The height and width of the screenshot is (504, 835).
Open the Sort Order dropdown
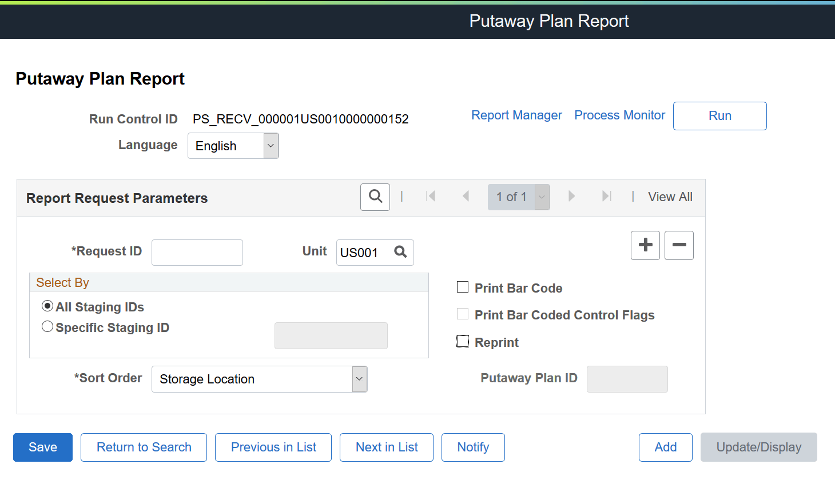pos(359,379)
